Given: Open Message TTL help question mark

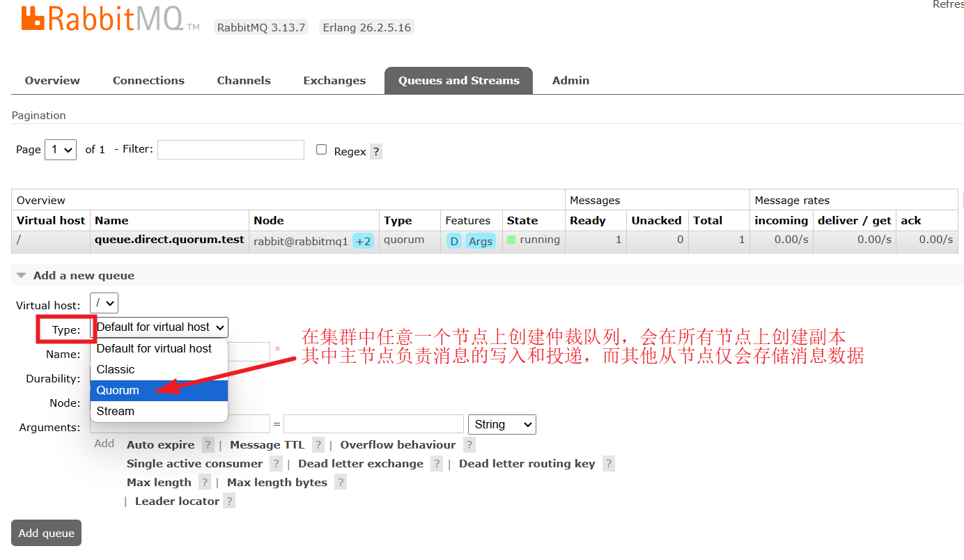Looking at the screenshot, I should (x=318, y=444).
